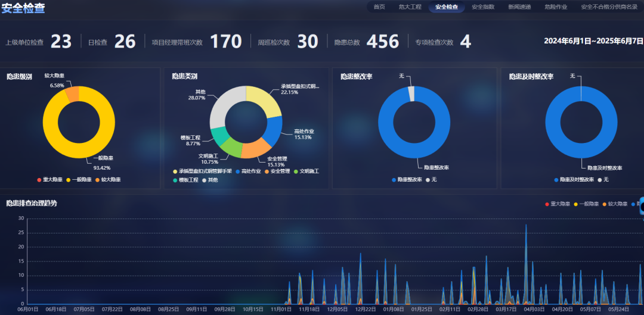
Task: Toggle the 安全管理 legend entry
Action: tap(276, 171)
